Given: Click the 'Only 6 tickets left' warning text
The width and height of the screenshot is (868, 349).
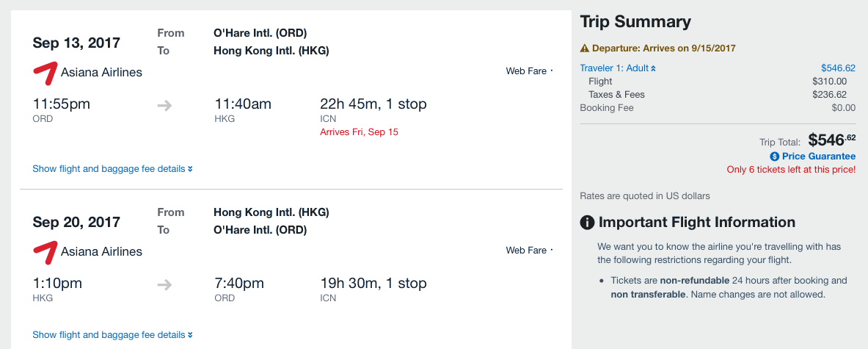Looking at the screenshot, I should tap(791, 170).
